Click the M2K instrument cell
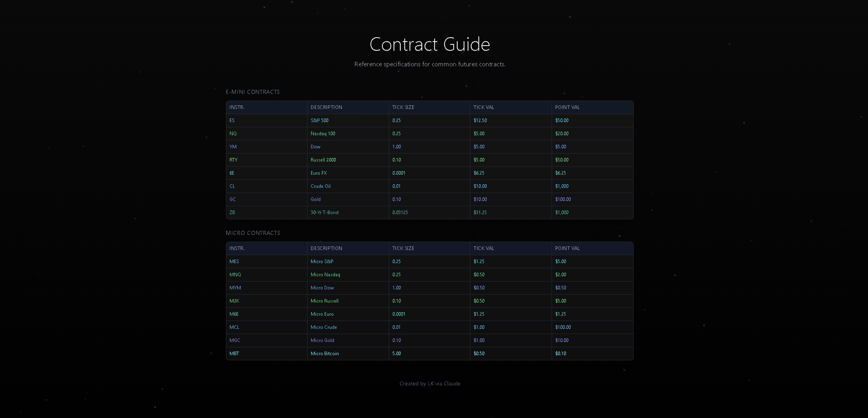The height and width of the screenshot is (418, 868). tap(267, 301)
